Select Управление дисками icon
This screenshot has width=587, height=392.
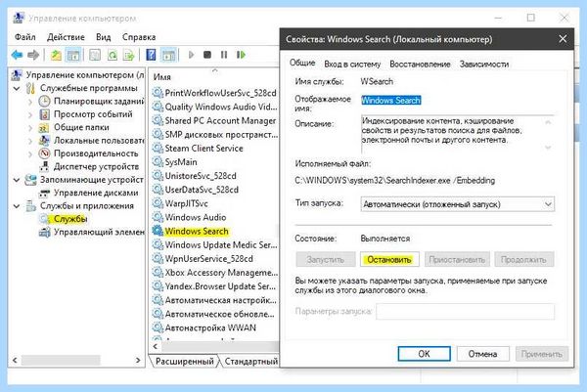tap(44, 193)
